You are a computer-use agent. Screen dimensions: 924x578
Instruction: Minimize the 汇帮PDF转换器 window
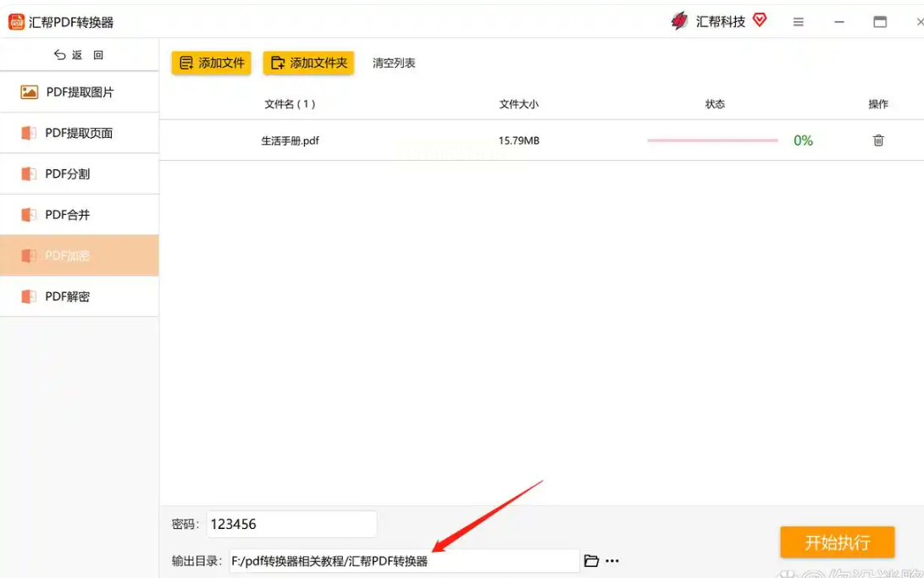(x=839, y=22)
